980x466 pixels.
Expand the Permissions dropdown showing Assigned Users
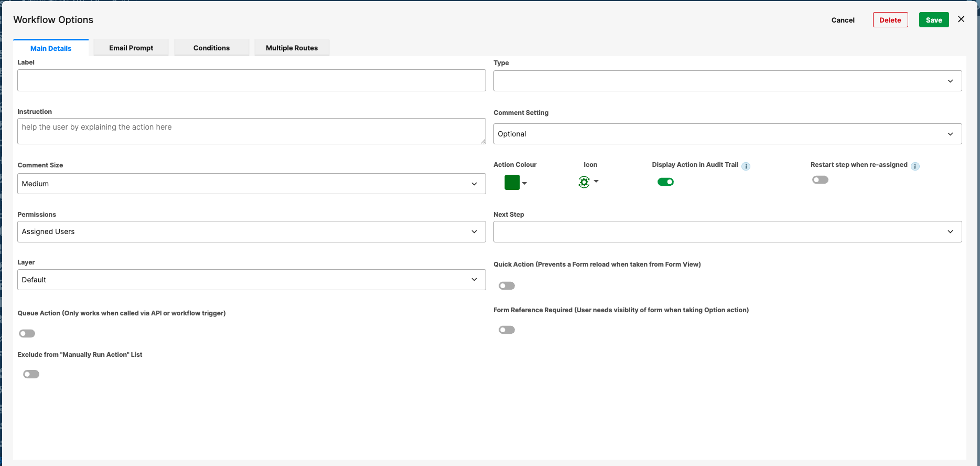(x=251, y=231)
